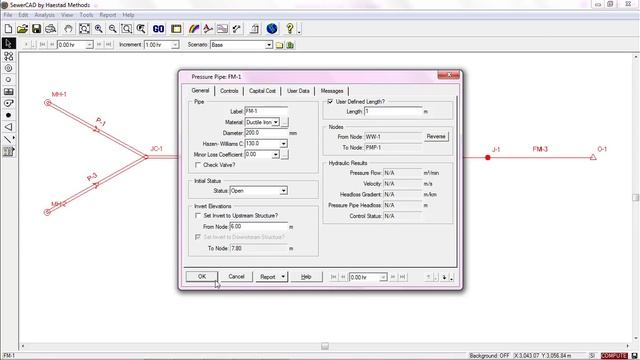Select manhole MH-1 in drawing

48,103
